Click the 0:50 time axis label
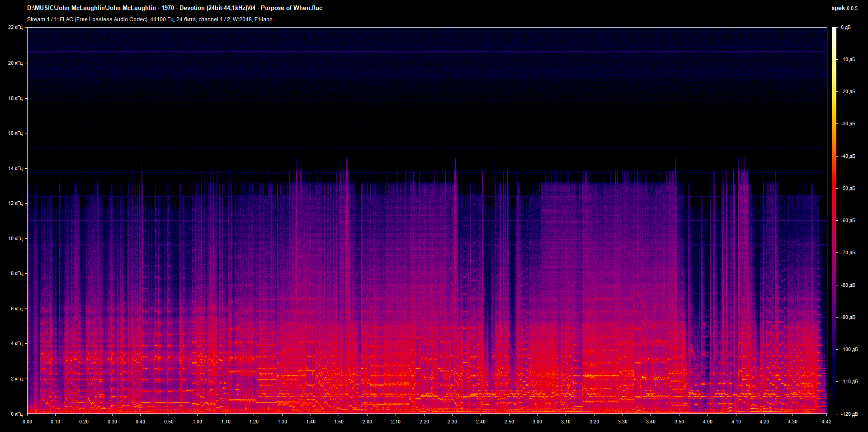The image size is (868, 432). (169, 422)
